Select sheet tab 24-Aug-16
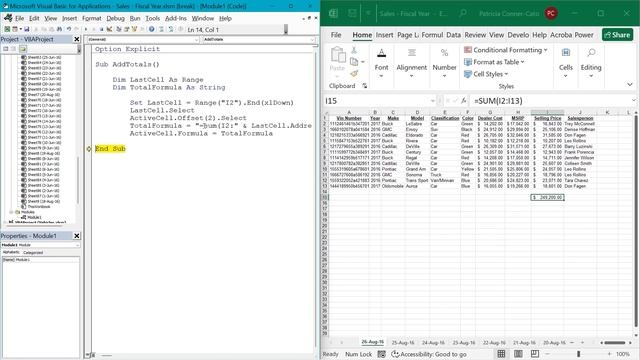This screenshot has width=640, height=360. tap(433, 342)
